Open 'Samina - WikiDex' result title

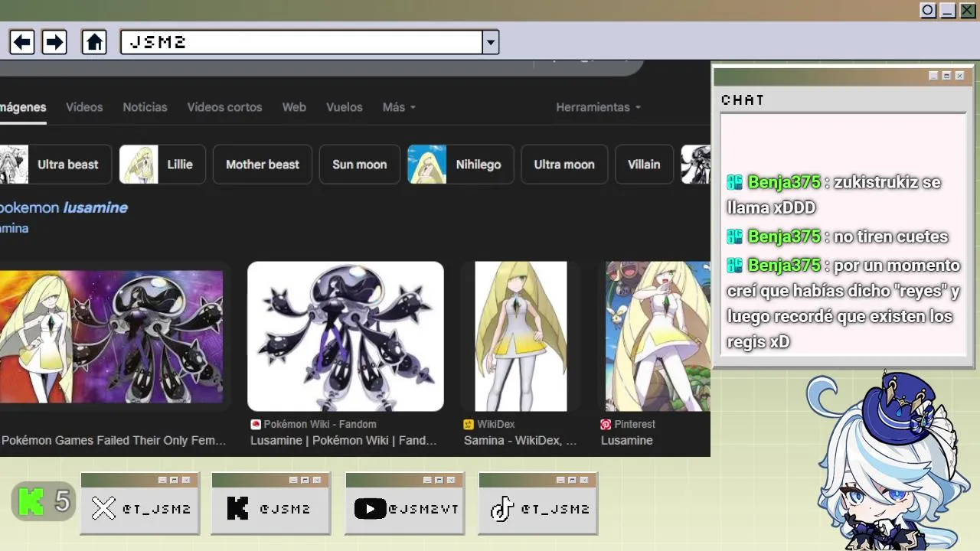(521, 441)
